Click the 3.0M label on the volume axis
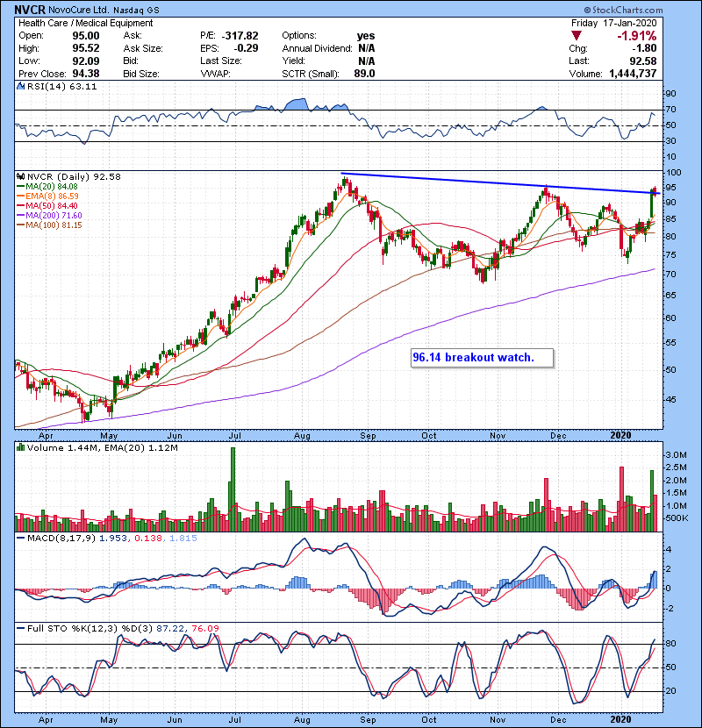This screenshot has width=702, height=728. pos(676,455)
